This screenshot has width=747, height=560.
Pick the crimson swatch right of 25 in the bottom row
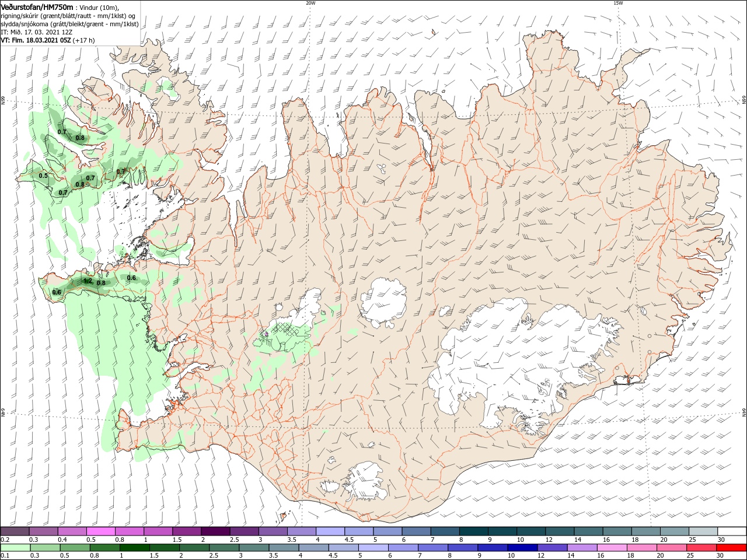click(702, 548)
